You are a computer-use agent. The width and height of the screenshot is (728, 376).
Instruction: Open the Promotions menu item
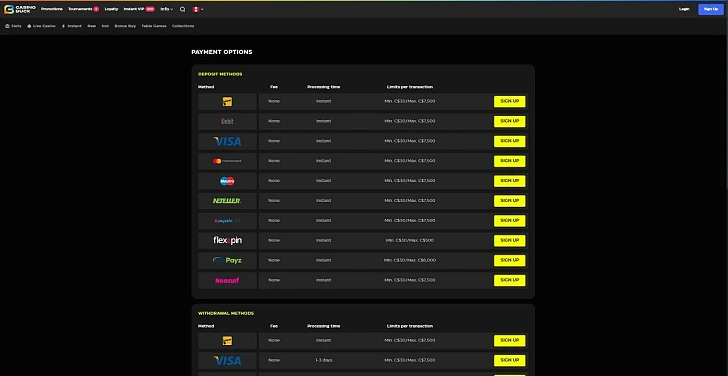(52, 9)
